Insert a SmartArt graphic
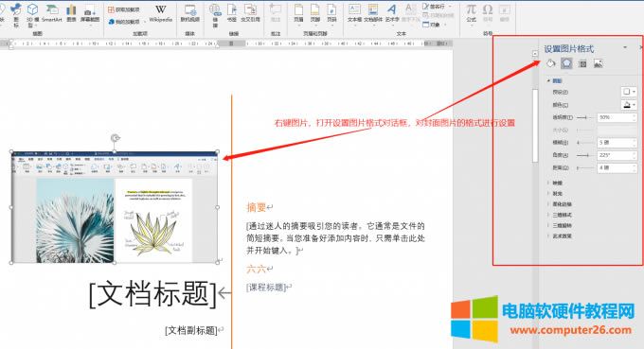 pyautogui.click(x=52, y=13)
